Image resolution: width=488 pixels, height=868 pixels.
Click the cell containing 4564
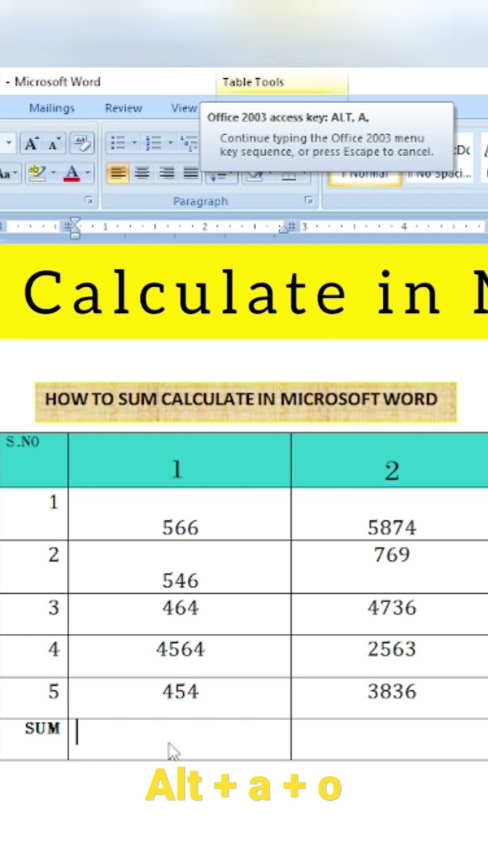(x=180, y=656)
